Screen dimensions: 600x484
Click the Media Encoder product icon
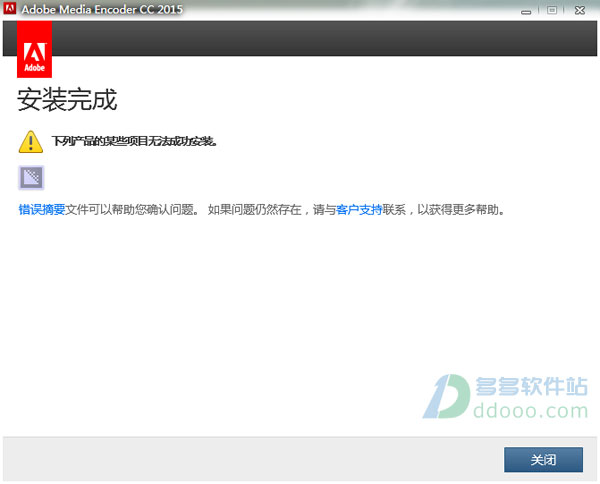[31, 178]
